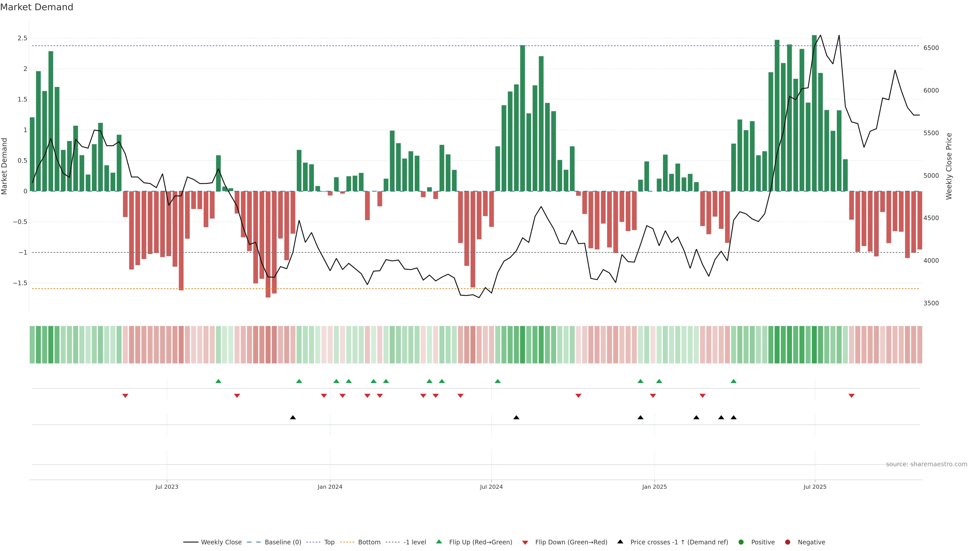Viewport: 980px width, 551px height.
Task: Toggle the Weekly Close legend line
Action: 191,542
